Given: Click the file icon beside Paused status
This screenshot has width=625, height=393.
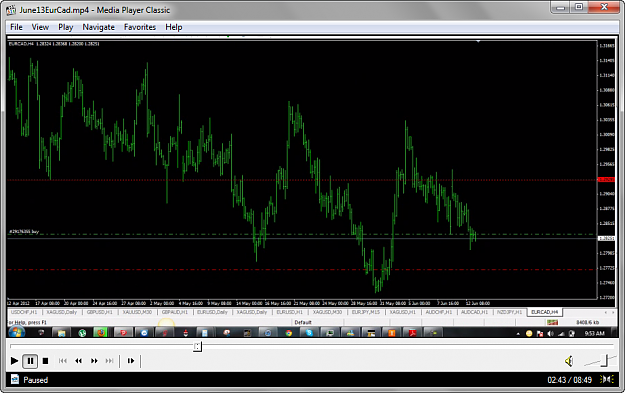Looking at the screenshot, I should click(x=15, y=379).
